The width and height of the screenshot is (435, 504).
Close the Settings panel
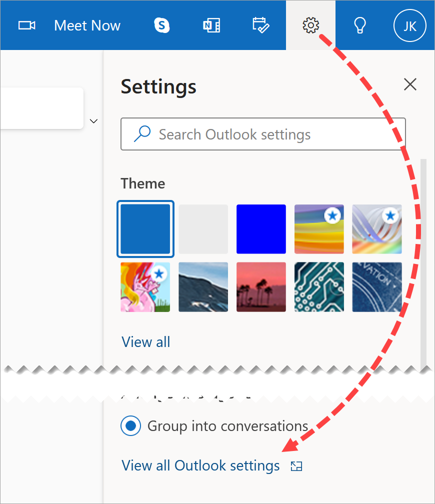410,84
